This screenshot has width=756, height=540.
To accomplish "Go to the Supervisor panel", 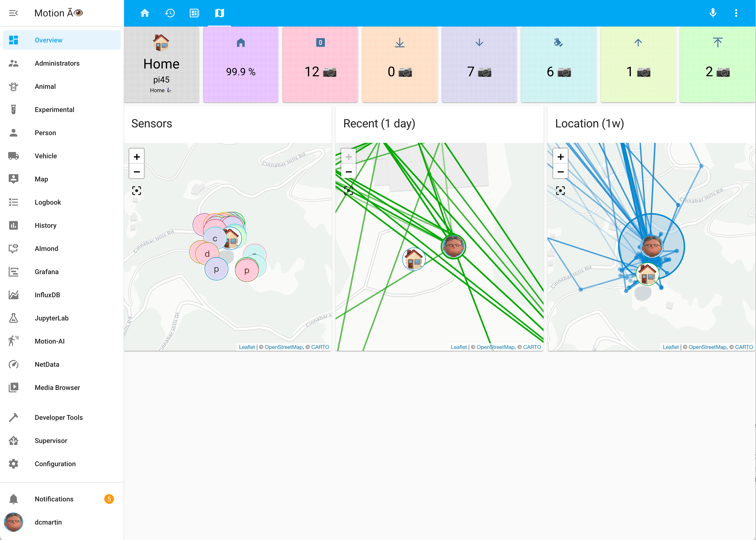I will (51, 441).
